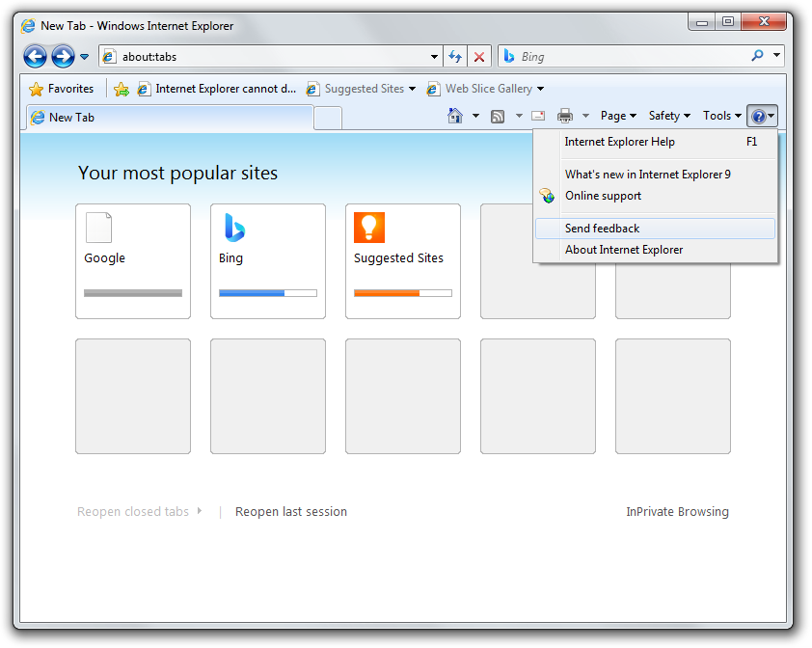Viewport: 812px width, 648px height.
Task: Click the Bing logo icon in search box
Action: click(x=509, y=56)
